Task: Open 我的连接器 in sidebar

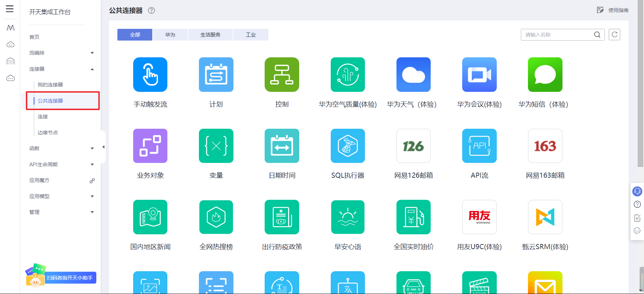Action: coord(50,85)
